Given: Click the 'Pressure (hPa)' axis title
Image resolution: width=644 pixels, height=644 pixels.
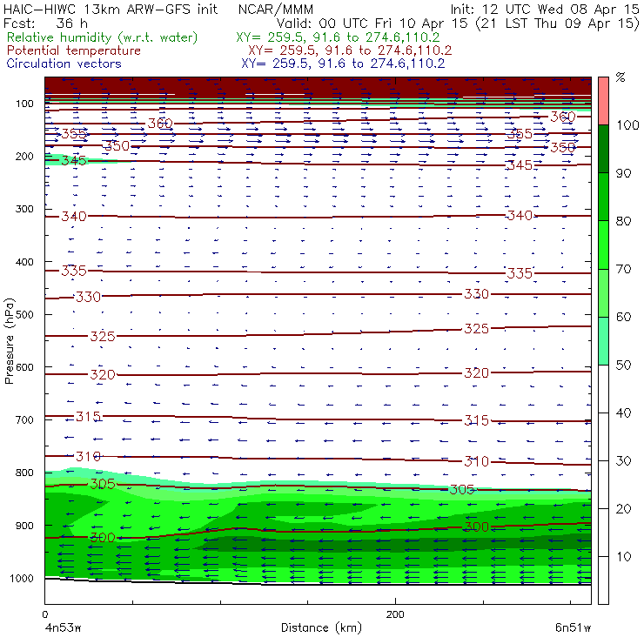Looking at the screenshot, I should [10, 341].
